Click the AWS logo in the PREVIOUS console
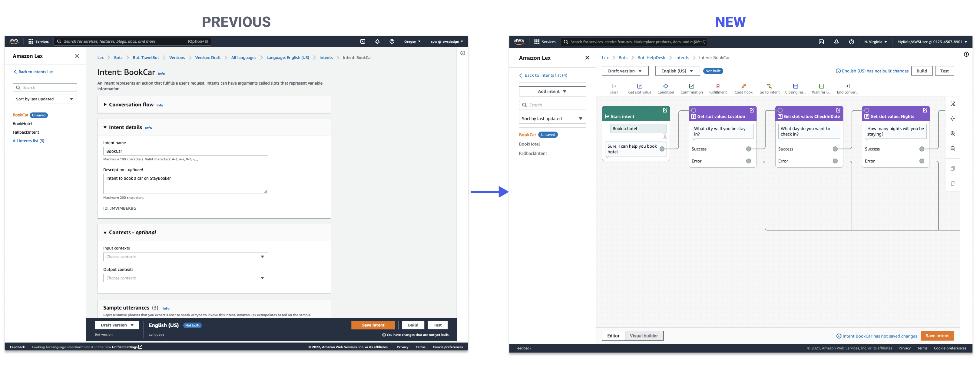Viewport: 980px width, 365px height. 14,41
